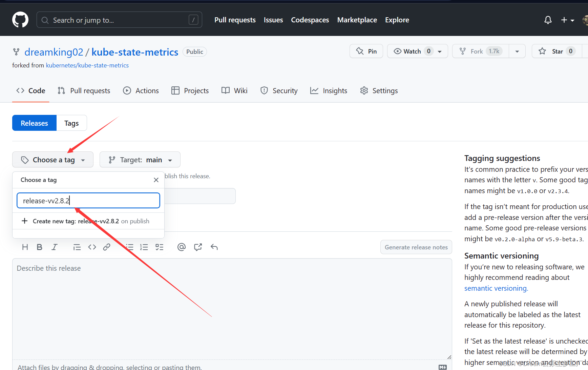Insert a cross-reference to an issue
The image size is (588, 370).
point(198,247)
